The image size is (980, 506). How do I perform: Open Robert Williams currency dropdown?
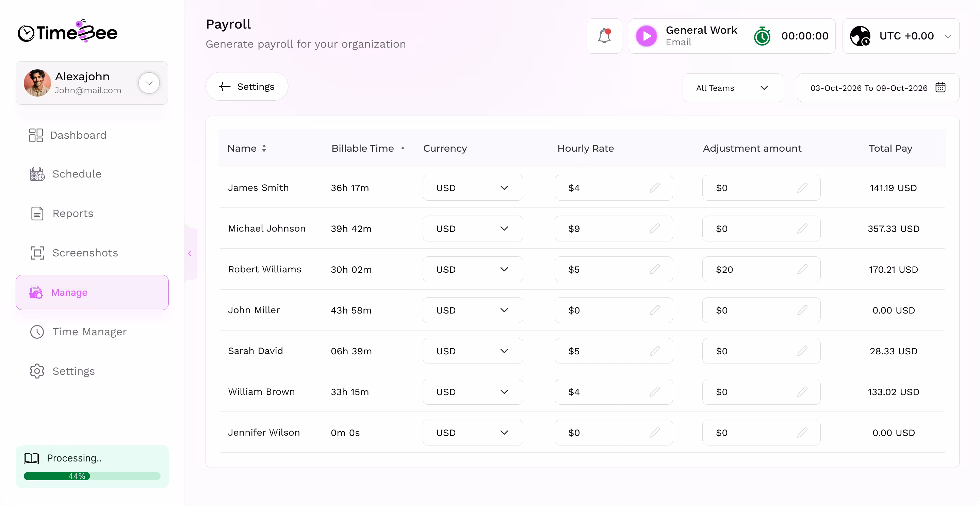pyautogui.click(x=473, y=269)
